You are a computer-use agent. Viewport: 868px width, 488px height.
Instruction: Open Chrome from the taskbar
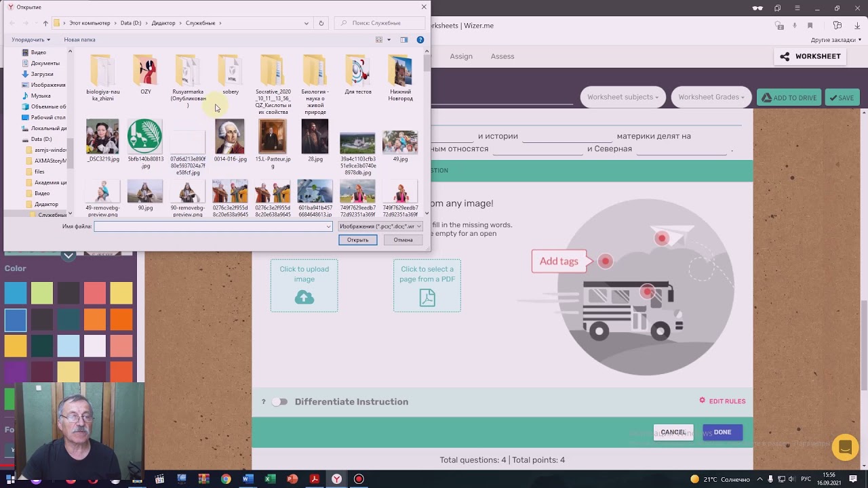[226, 479]
